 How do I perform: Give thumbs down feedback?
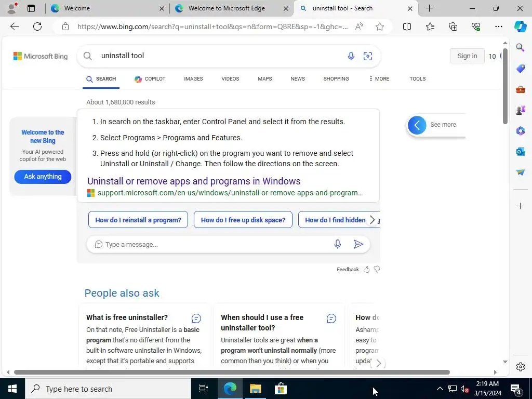[x=377, y=270]
